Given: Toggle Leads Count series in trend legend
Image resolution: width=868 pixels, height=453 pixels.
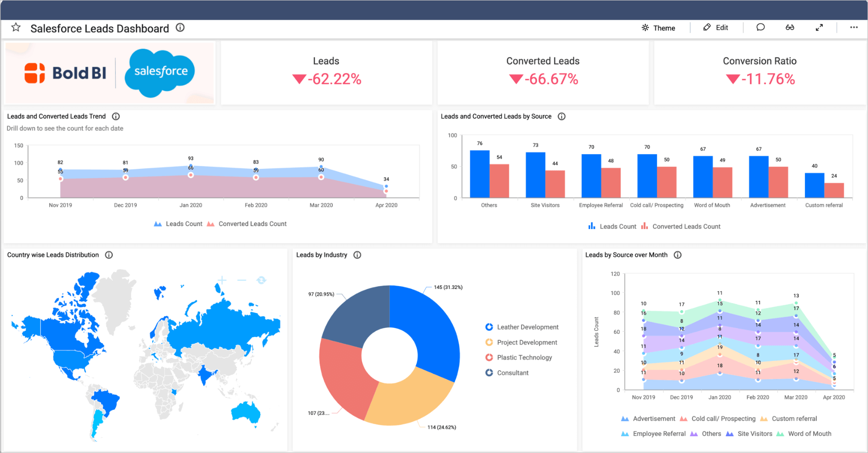Looking at the screenshot, I should click(x=178, y=224).
